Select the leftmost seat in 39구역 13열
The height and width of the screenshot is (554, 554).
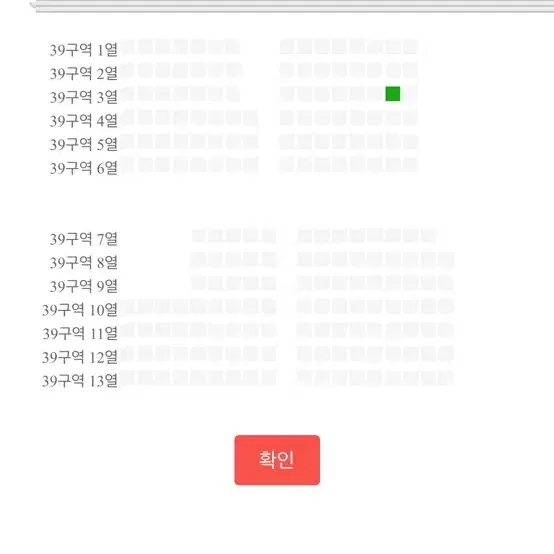coord(127,377)
